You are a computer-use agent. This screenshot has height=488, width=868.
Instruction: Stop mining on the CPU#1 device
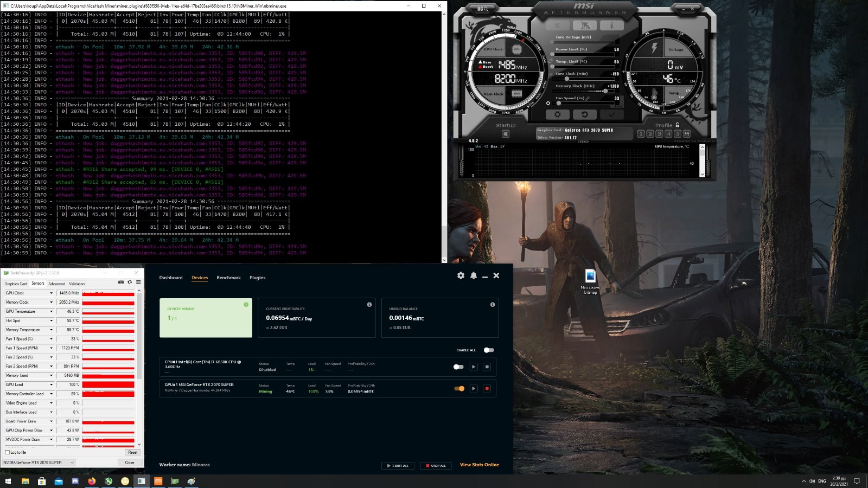point(487,367)
